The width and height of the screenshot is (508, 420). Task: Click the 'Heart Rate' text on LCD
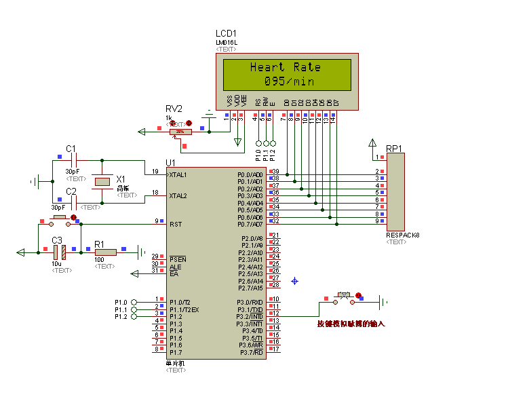pyautogui.click(x=286, y=67)
